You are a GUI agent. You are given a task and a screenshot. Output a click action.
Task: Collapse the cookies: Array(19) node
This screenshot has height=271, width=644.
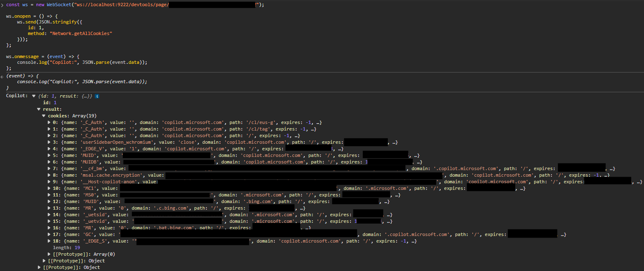pyautogui.click(x=44, y=116)
